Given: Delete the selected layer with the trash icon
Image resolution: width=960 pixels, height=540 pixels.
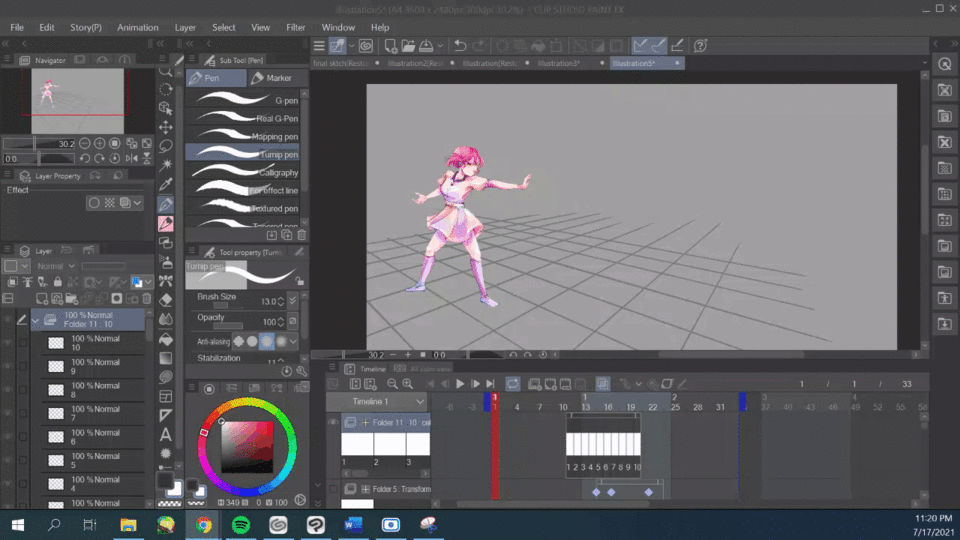Looking at the screenshot, I should point(147,298).
